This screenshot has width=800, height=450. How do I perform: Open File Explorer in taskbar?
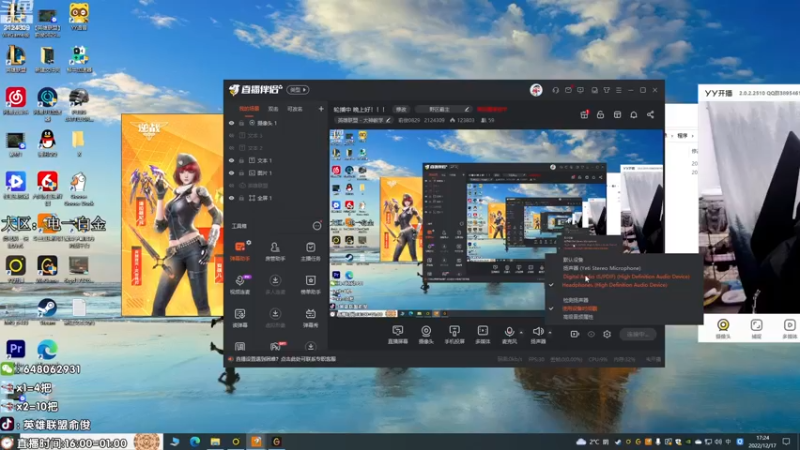[215, 441]
